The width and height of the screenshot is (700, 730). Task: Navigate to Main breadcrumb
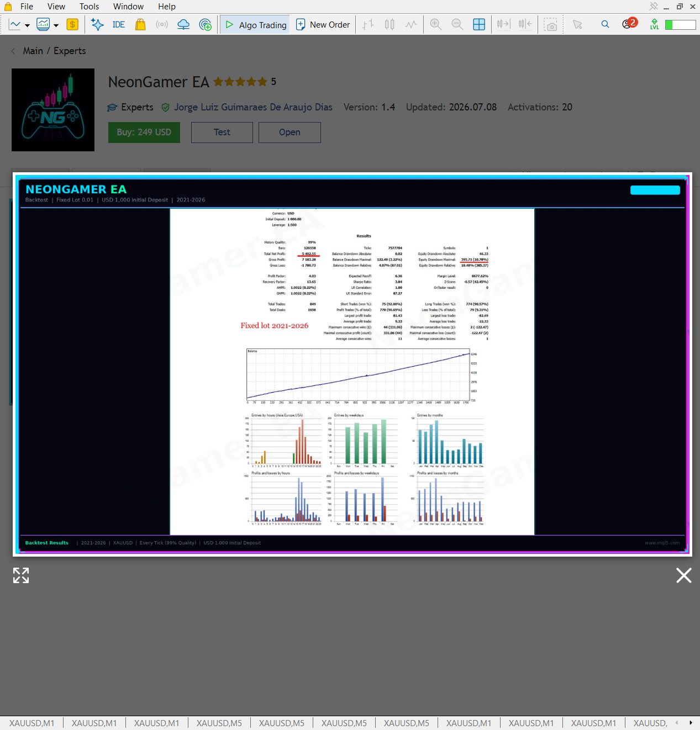pyautogui.click(x=33, y=51)
